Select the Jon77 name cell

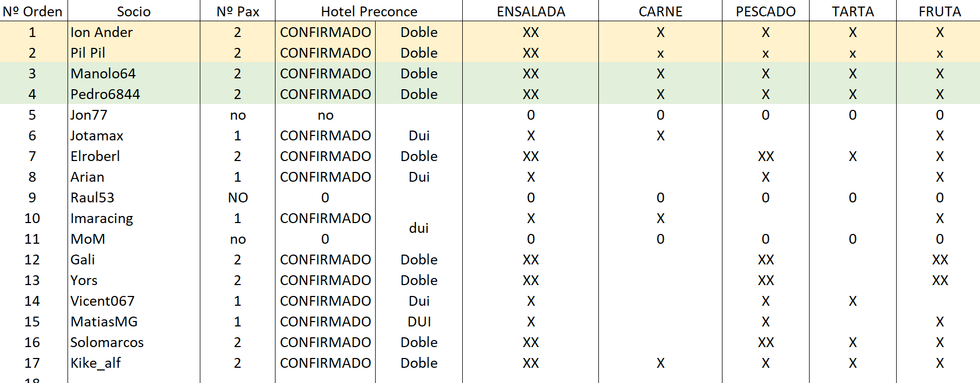click(x=134, y=115)
